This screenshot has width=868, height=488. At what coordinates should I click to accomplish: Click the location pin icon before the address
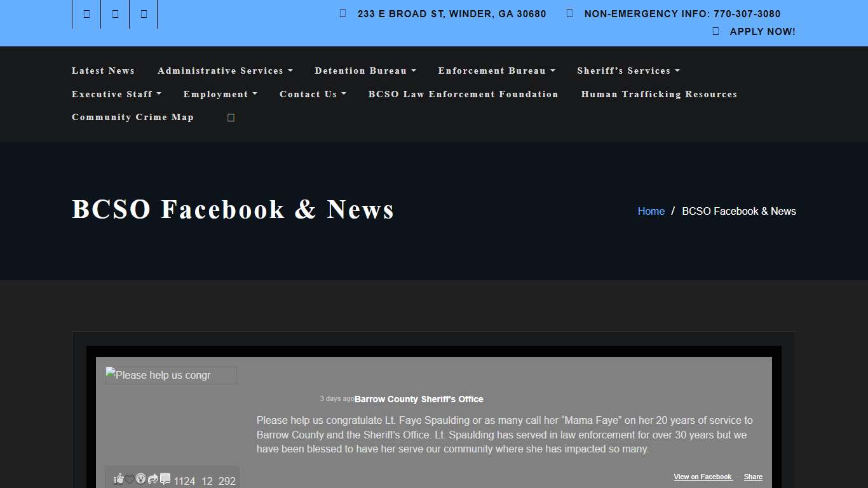(x=342, y=13)
